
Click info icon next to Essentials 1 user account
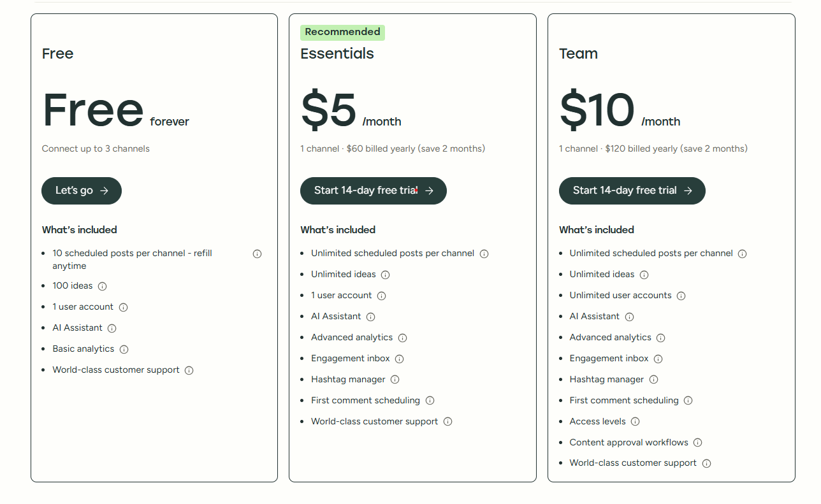point(381,296)
